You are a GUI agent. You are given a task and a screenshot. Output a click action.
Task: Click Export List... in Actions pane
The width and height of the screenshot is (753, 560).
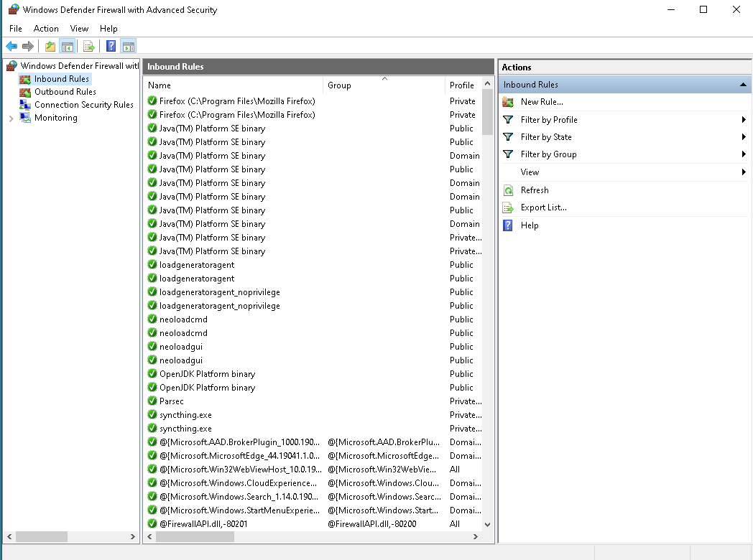[x=543, y=207]
